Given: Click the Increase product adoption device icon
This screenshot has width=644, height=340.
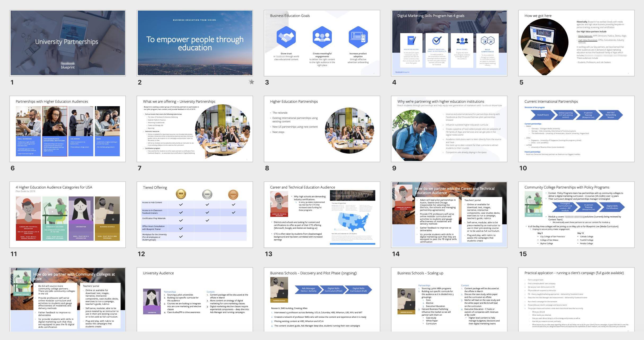Looking at the screenshot, I should tap(358, 37).
